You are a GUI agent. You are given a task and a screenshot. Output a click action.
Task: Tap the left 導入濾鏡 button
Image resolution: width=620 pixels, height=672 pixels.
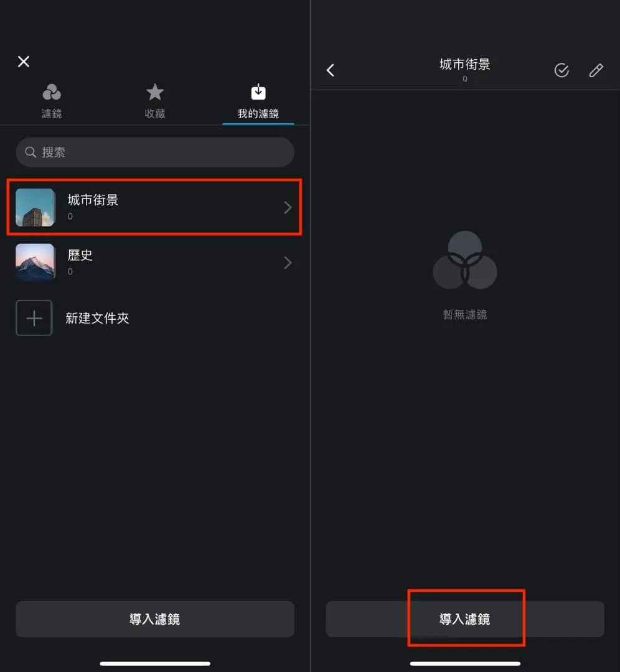155,619
